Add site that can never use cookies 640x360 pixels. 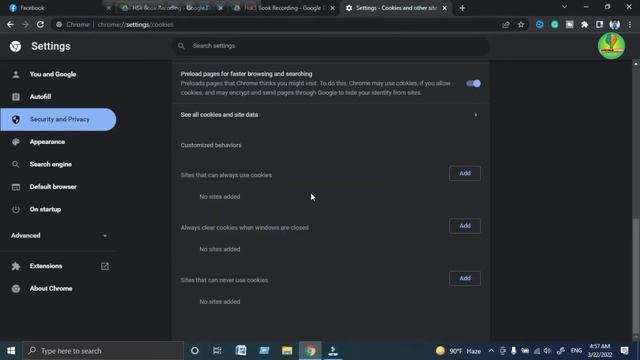click(465, 278)
